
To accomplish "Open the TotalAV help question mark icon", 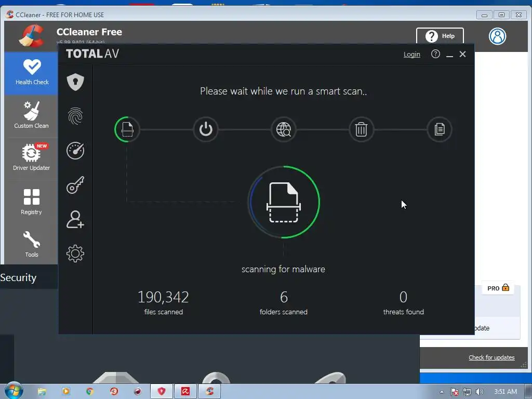I will (435, 54).
